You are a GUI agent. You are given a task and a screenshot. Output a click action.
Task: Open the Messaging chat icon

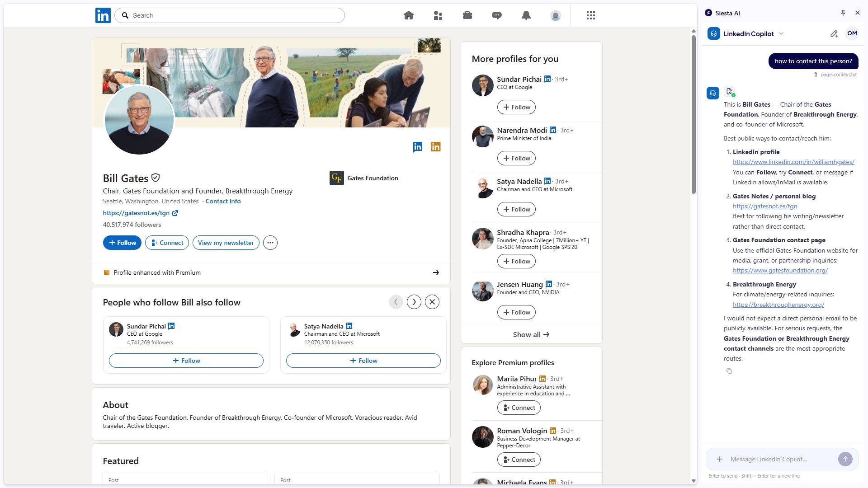[x=497, y=15]
